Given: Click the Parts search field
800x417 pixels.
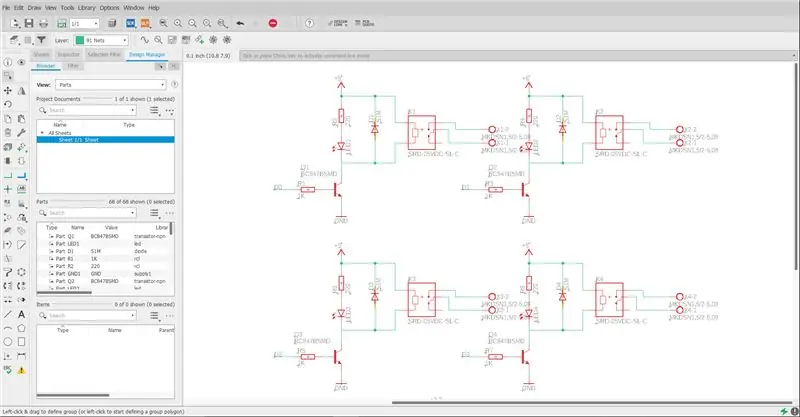Looking at the screenshot, I should (x=87, y=213).
